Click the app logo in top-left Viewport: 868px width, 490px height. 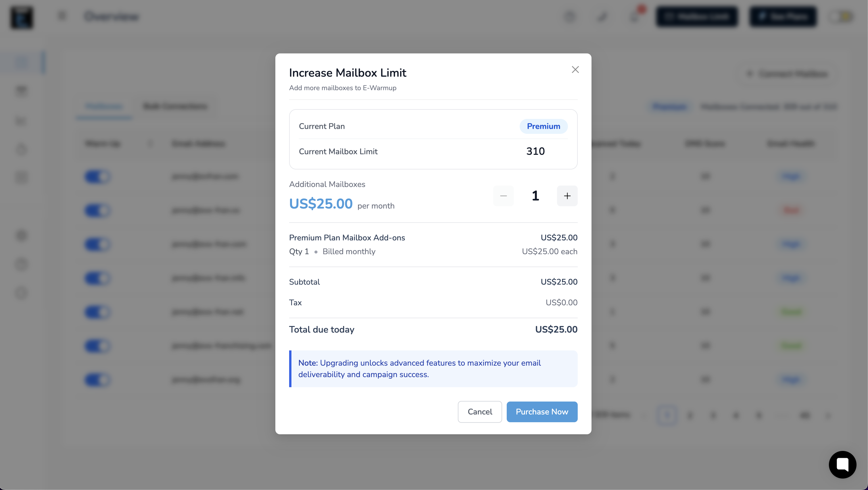coord(22,17)
